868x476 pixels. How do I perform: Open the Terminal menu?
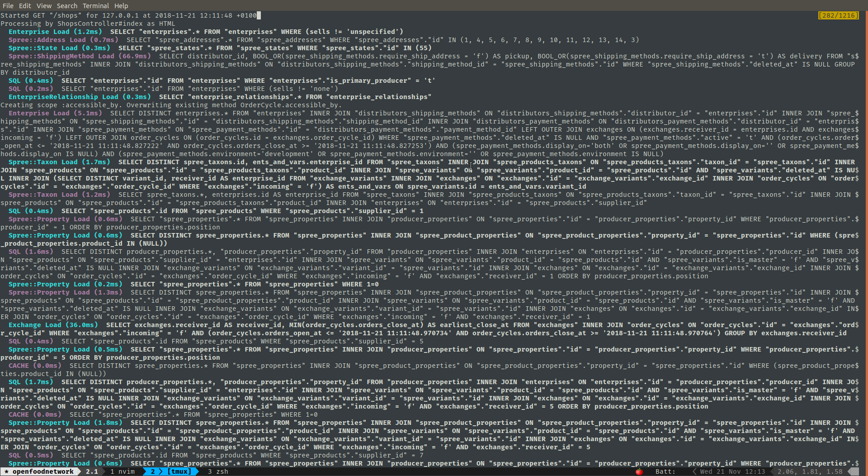click(x=95, y=5)
